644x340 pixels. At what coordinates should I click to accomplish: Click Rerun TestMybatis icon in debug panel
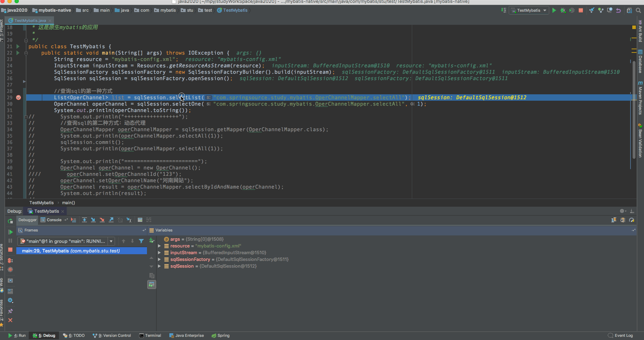pos(10,221)
